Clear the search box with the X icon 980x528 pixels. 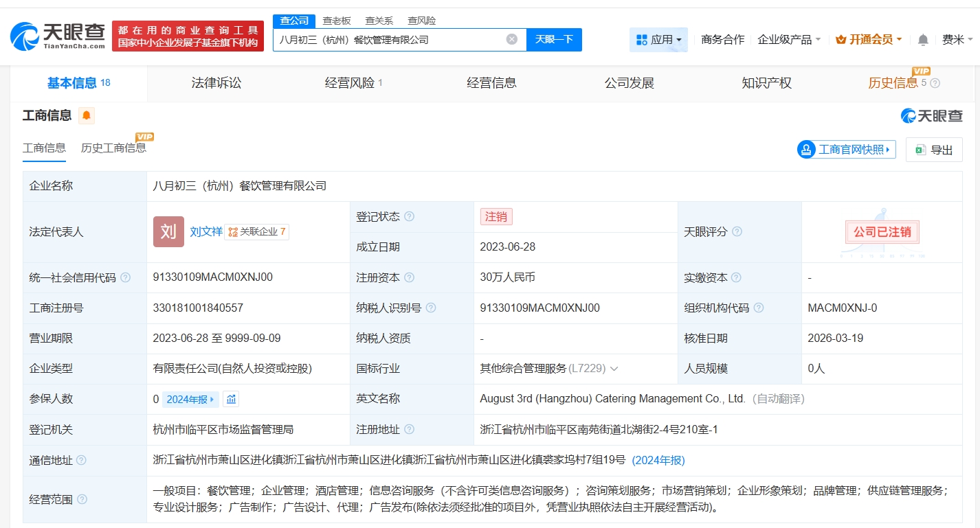point(511,39)
